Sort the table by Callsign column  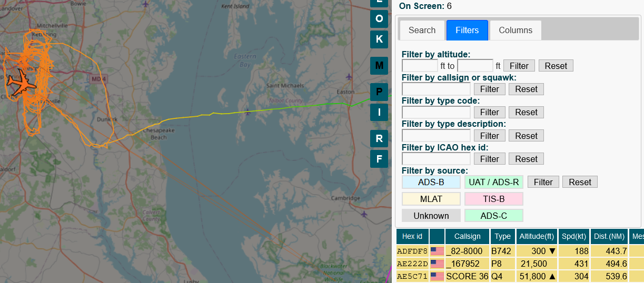click(468, 237)
